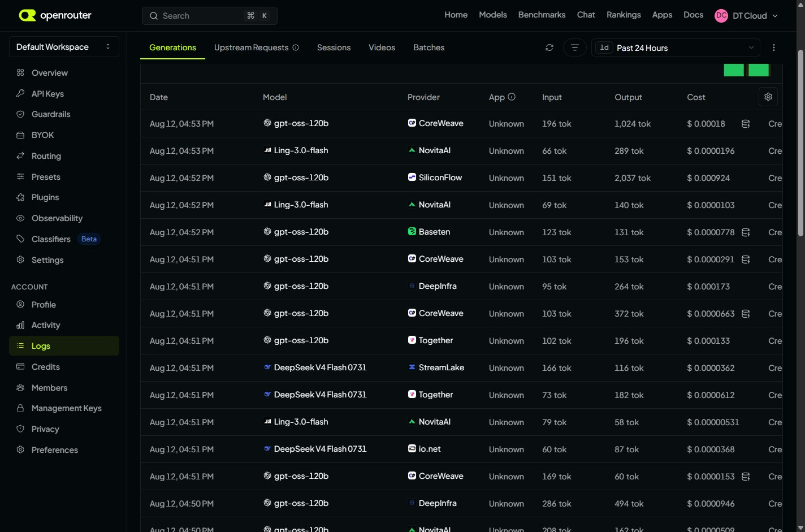Select the Baseten provider cell
This screenshot has width=805, height=532.
(429, 232)
